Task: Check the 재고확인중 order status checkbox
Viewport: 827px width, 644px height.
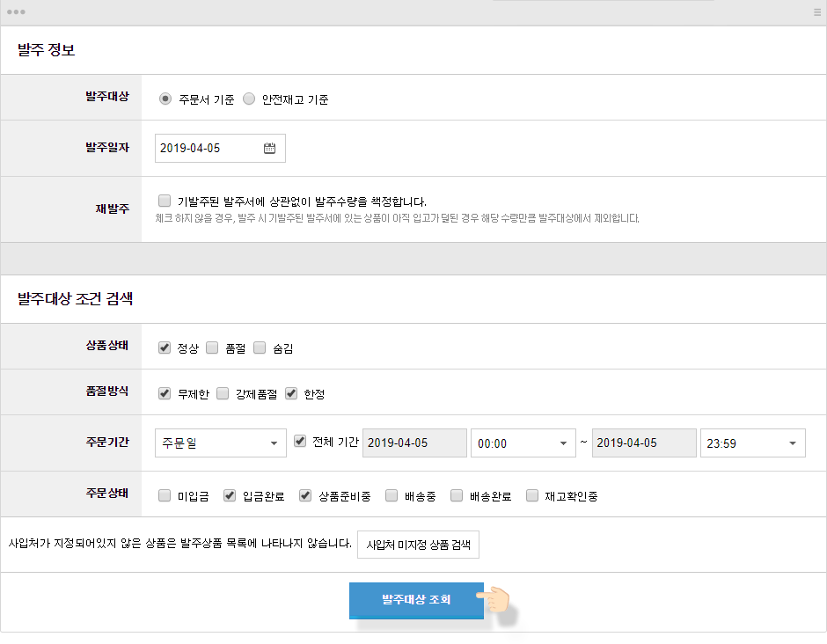Action: [x=532, y=495]
